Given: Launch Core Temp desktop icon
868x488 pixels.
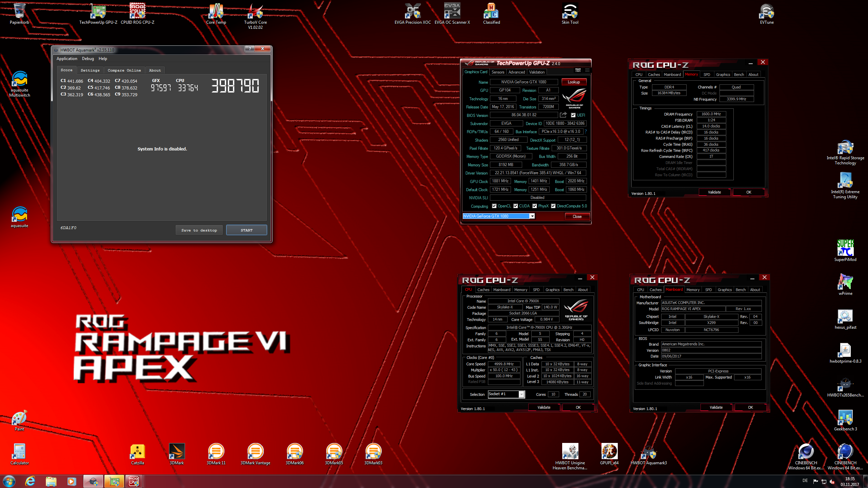Looking at the screenshot, I should 216,14.
